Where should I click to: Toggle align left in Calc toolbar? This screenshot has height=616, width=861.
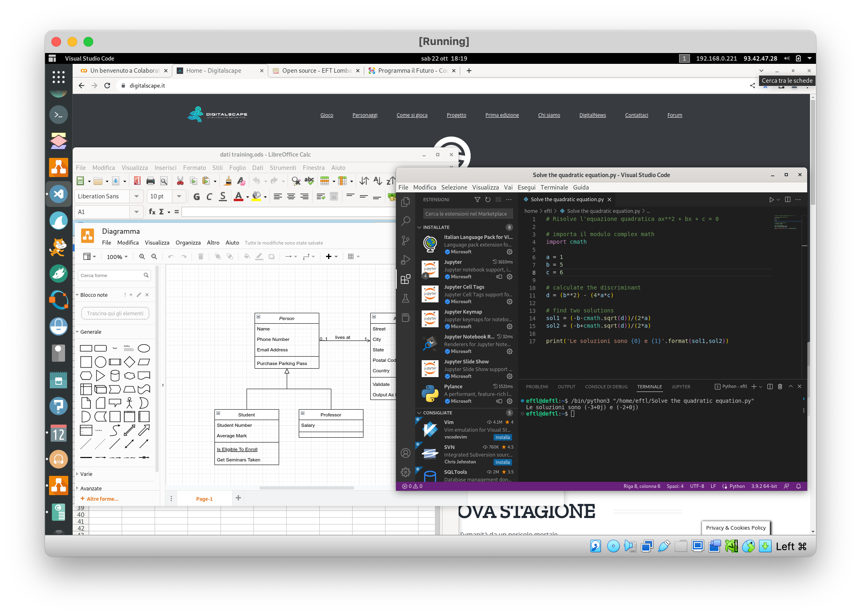tap(277, 196)
